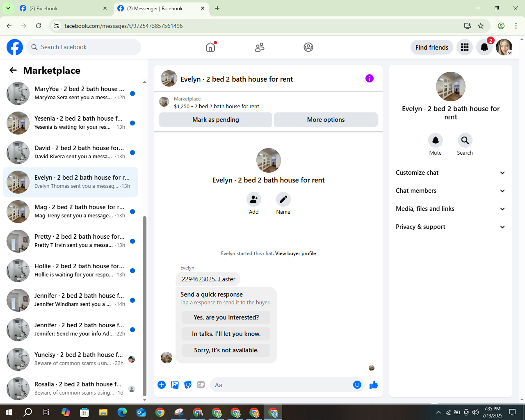Click Find friends button

[x=432, y=47]
